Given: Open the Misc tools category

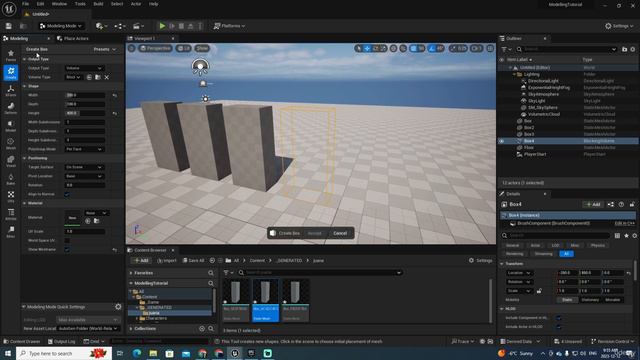Looking at the screenshot, I should pos(11,232).
